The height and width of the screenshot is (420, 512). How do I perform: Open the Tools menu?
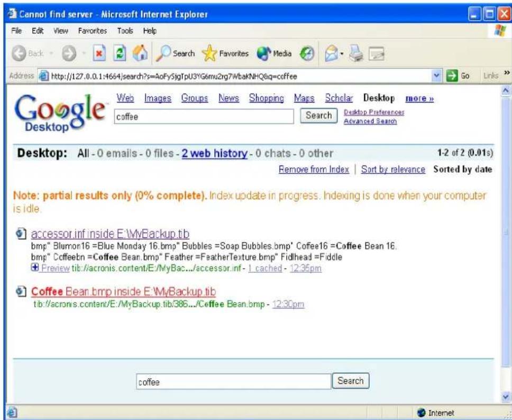coord(125,31)
